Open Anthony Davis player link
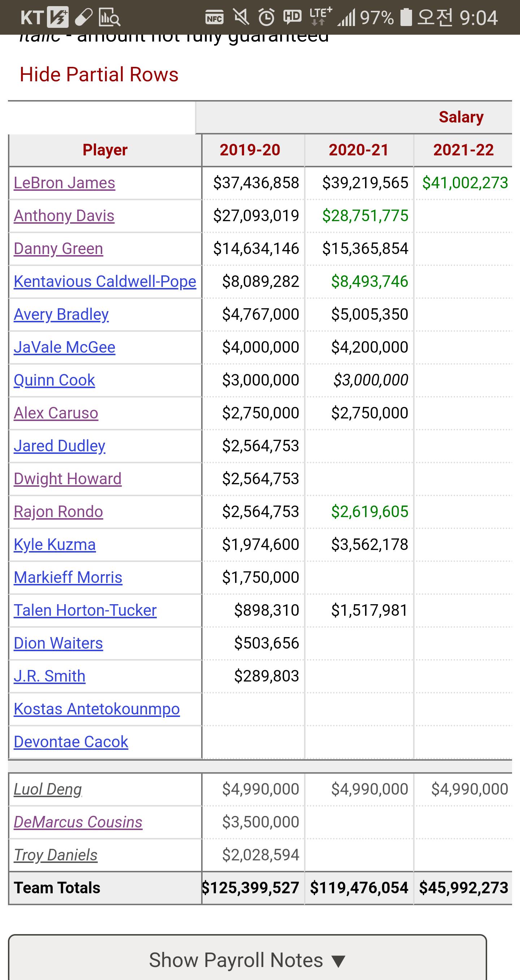Screen dimensions: 520x980 click(x=64, y=216)
